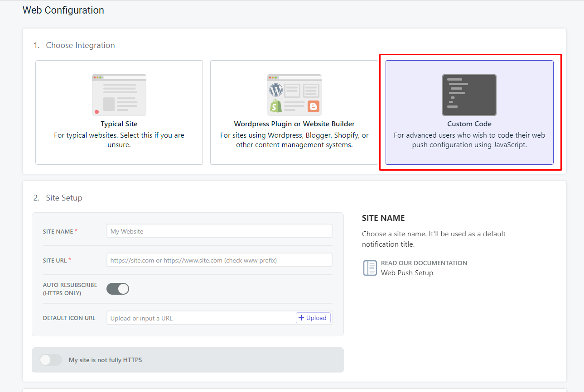Click the Typical Site browser illustration
This screenshot has width=584, height=392.
click(x=119, y=95)
